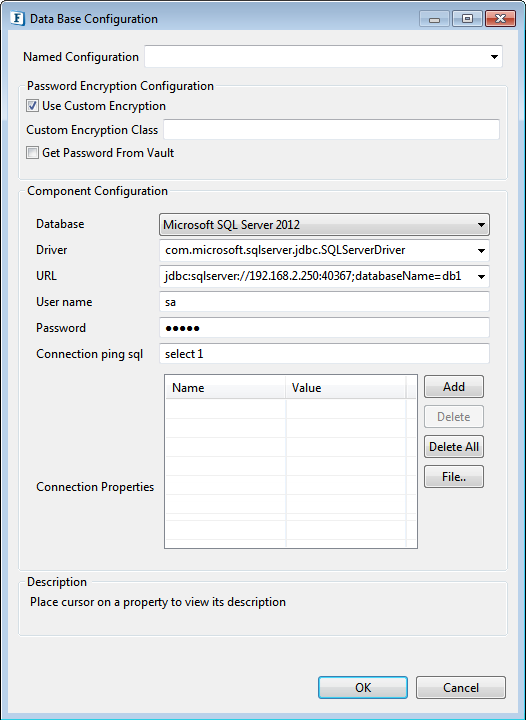Enable Get Password From Vault
This screenshot has height=720, width=526.
tap(32, 153)
